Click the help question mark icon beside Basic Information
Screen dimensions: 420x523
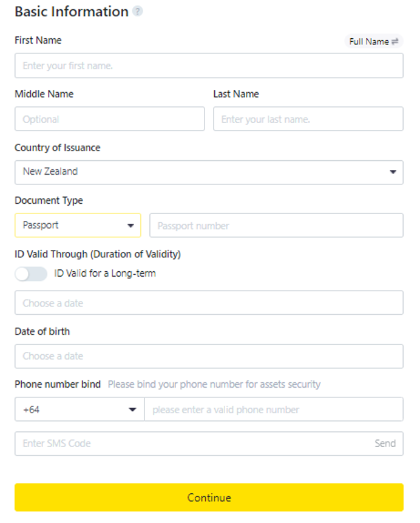click(137, 12)
